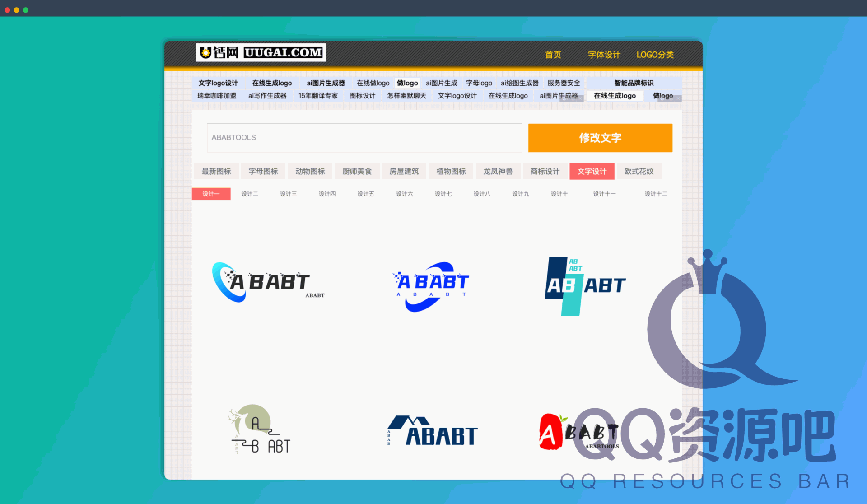This screenshot has width=867, height=504.
Task: Select the 字母图标 category
Action: (263, 171)
